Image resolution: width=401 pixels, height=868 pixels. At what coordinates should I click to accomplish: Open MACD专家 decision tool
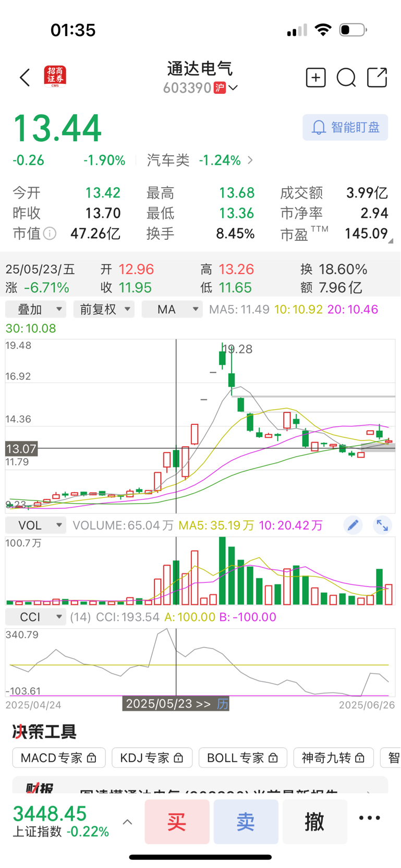pyautogui.click(x=59, y=757)
